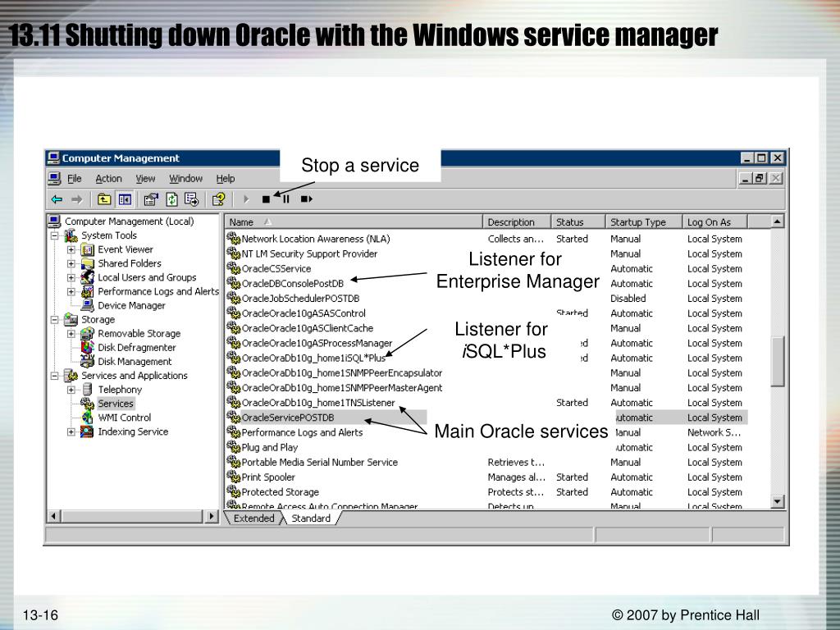The width and height of the screenshot is (840, 630).
Task: Click the Help toolbar icon
Action: tap(218, 199)
